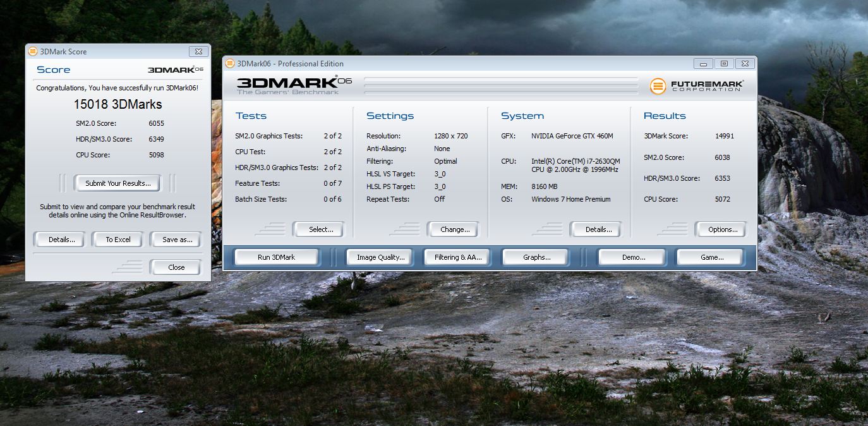Open Details in the Score window
The height and width of the screenshot is (426, 868).
61,240
